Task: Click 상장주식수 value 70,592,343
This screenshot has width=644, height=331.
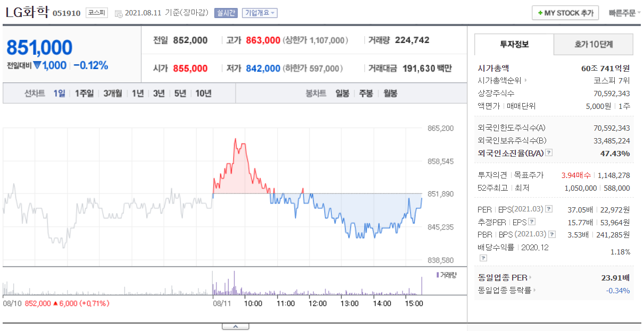Action: (x=612, y=94)
